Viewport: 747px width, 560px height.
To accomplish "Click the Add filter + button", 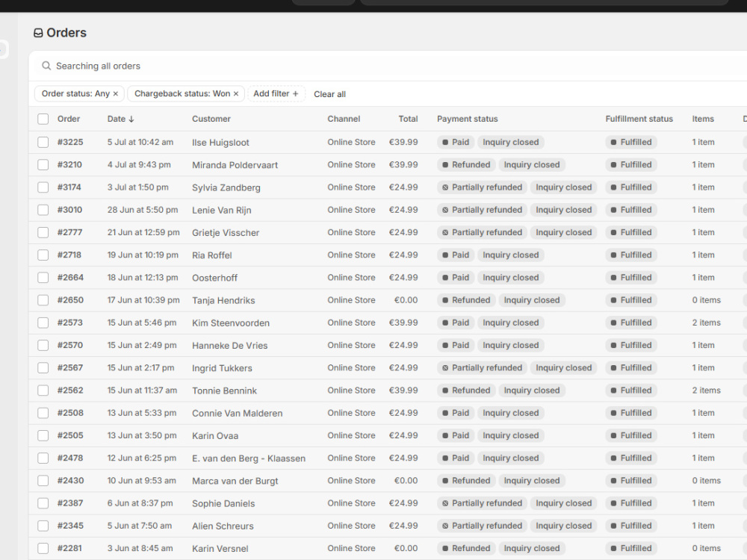I will coord(276,94).
